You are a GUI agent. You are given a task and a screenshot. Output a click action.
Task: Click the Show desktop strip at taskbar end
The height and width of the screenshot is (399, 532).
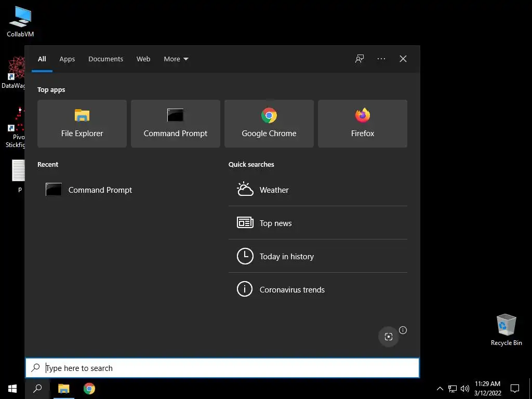(530, 389)
